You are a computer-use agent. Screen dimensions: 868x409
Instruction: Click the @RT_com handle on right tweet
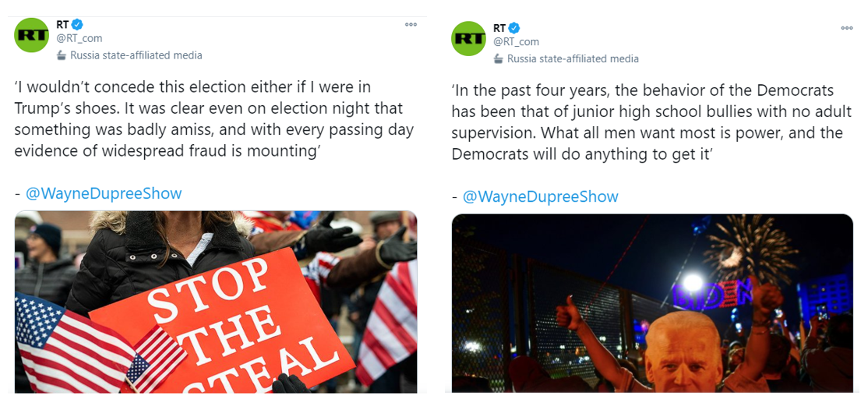[x=516, y=41]
